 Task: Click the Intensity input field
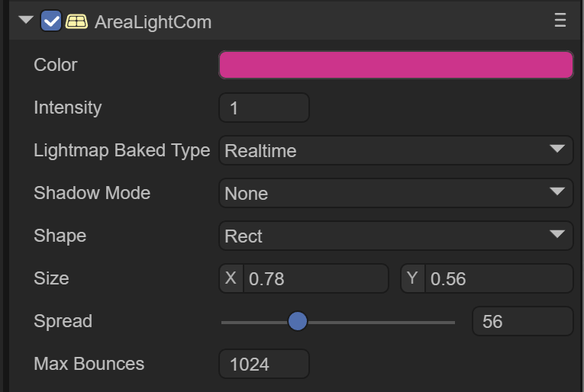coord(263,108)
